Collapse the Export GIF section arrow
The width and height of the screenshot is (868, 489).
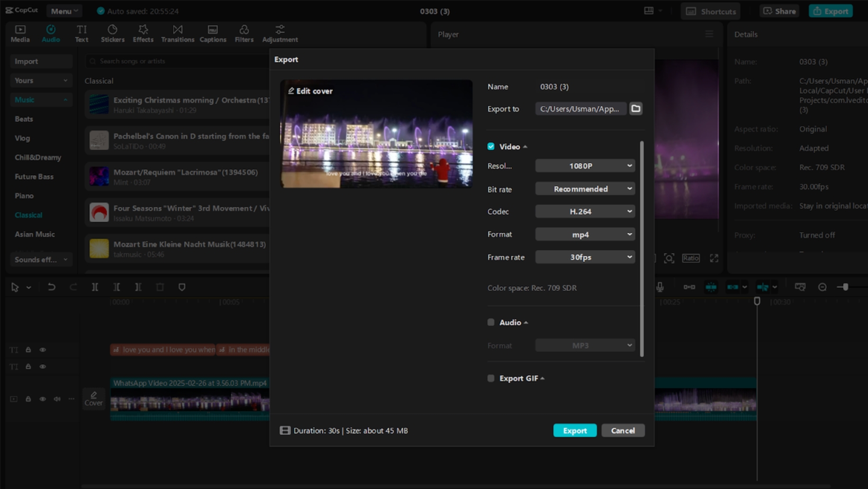542,378
